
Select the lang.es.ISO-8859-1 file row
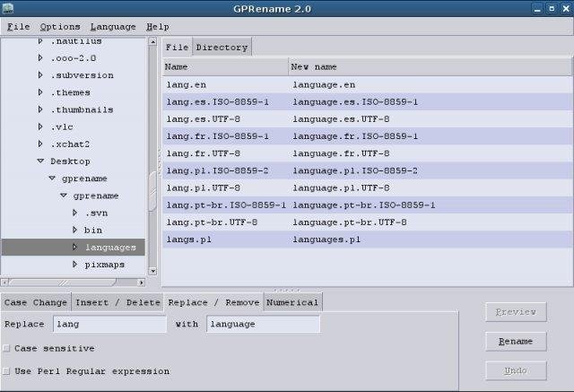(367, 101)
